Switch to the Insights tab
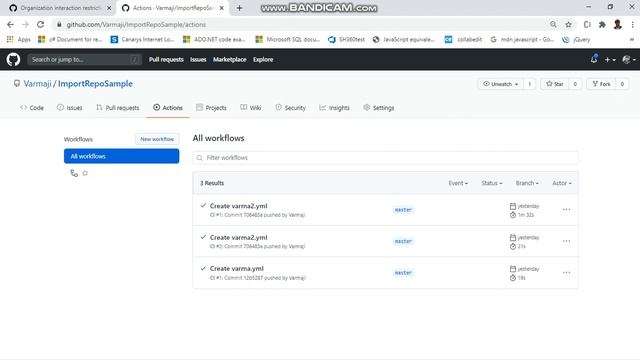Screen dimensions: 640x360 coord(334,108)
